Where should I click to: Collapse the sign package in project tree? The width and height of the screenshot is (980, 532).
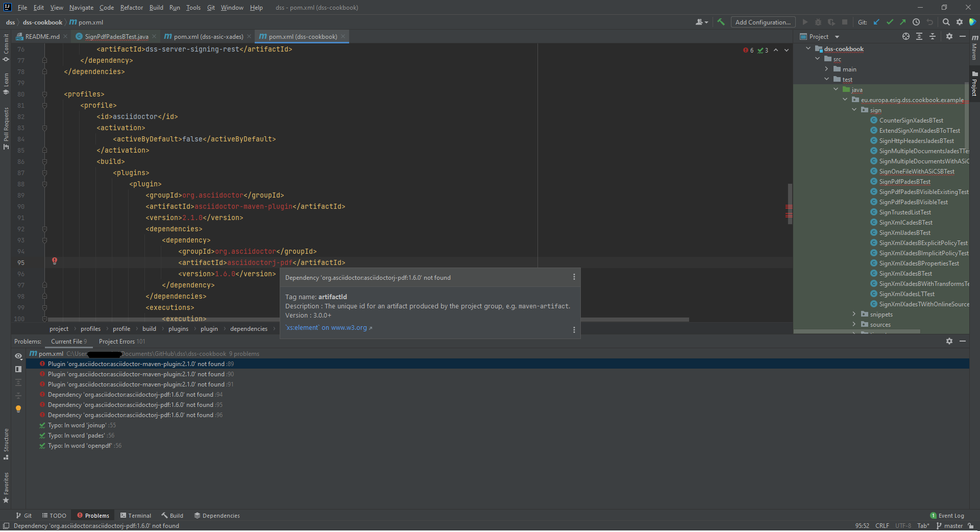pos(854,110)
